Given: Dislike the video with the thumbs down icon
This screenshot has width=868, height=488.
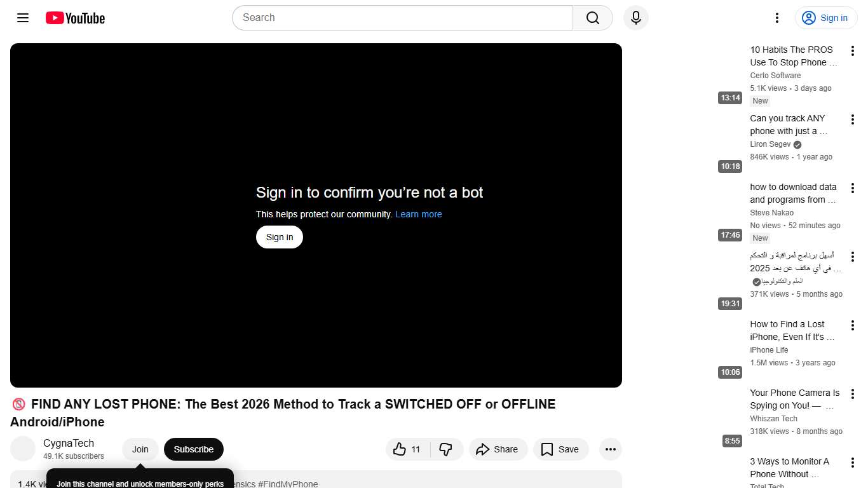Looking at the screenshot, I should [x=447, y=449].
